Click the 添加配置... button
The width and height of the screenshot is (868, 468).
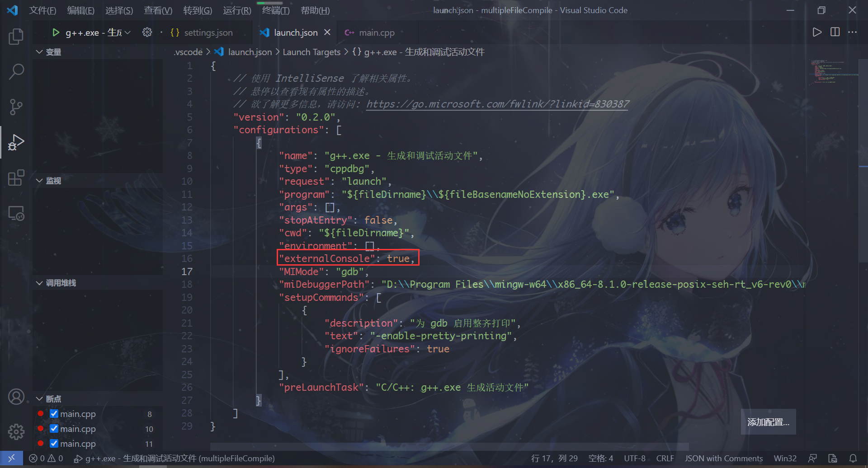pos(768,422)
